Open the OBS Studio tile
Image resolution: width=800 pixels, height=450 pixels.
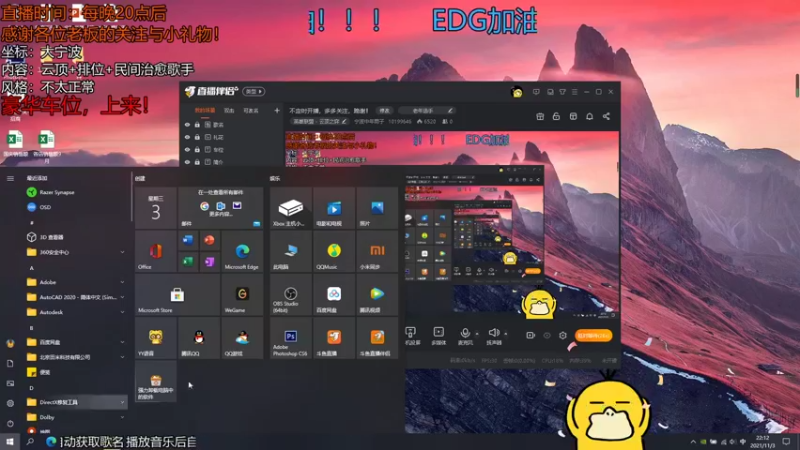click(x=291, y=294)
